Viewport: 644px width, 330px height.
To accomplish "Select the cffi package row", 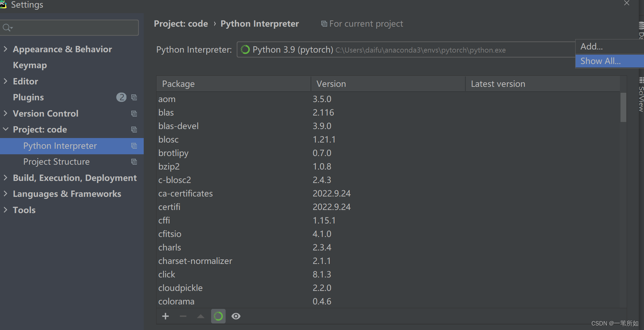I will (x=388, y=220).
